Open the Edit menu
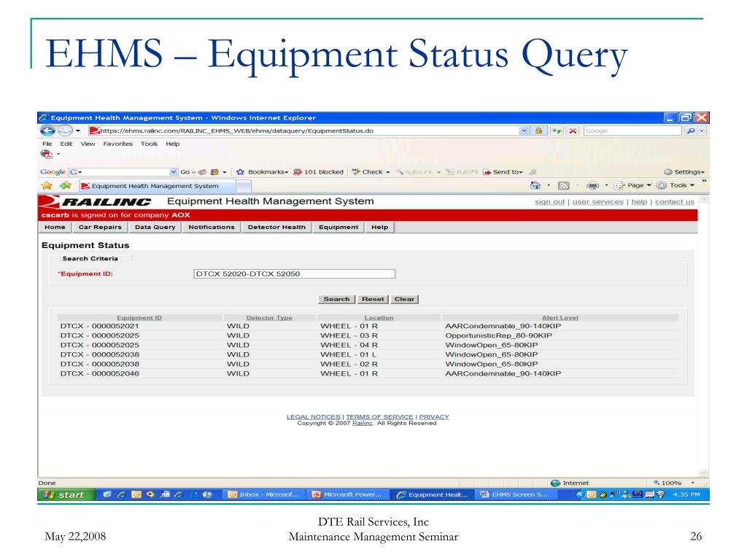 click(x=66, y=144)
